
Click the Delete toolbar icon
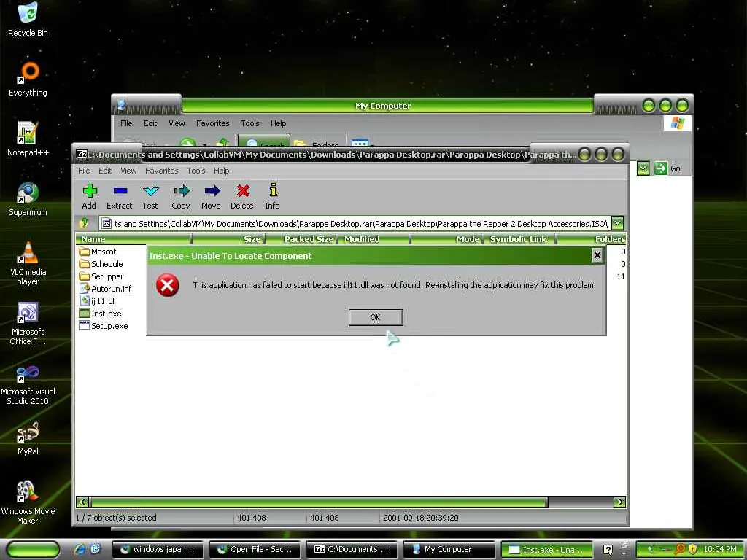(x=242, y=196)
